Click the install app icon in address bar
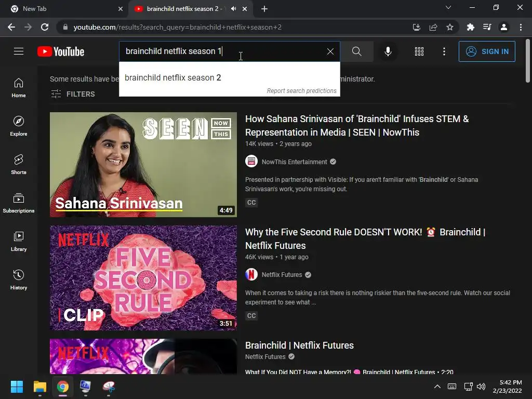Viewport: 532px width, 399px height. pos(417,27)
